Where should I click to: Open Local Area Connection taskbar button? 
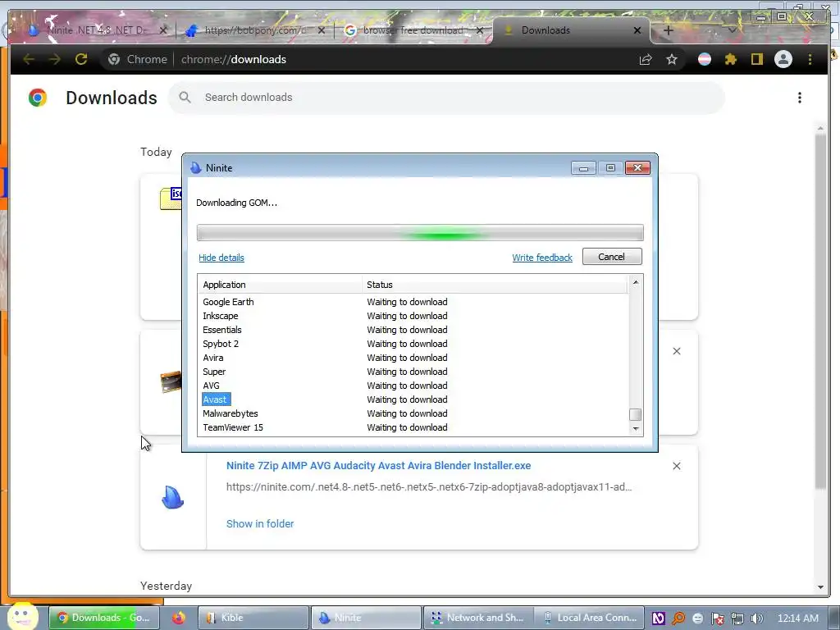click(x=590, y=618)
